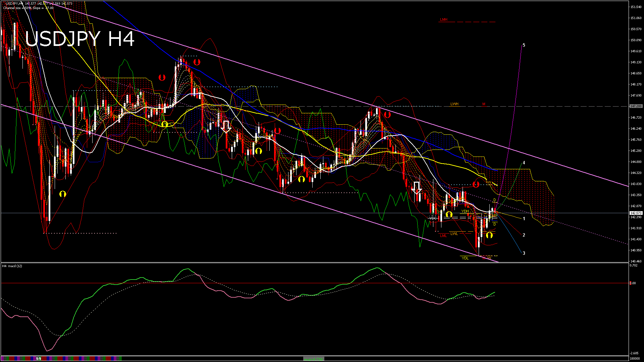Viewport: 644px width, 362px height.
Task: Click yellow up arrow beside LWL label
Action: pyautogui.click(x=489, y=235)
